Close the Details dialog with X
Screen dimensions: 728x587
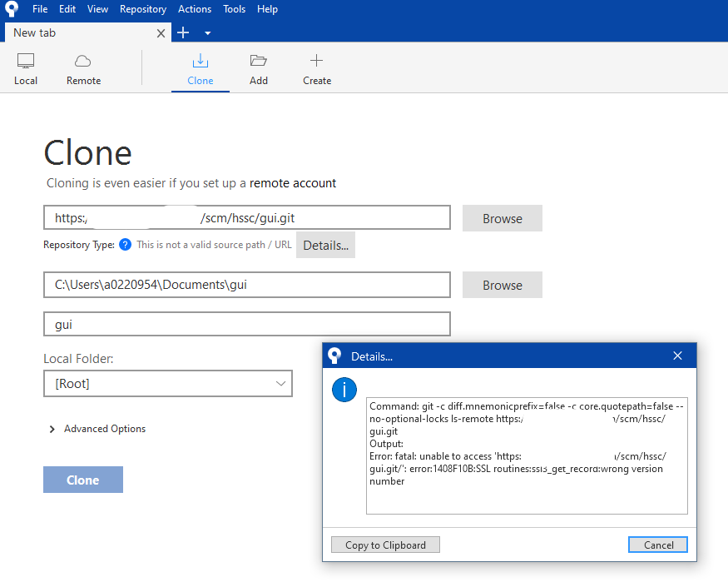click(677, 356)
